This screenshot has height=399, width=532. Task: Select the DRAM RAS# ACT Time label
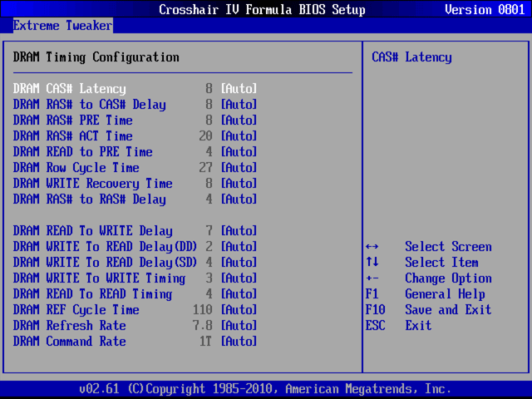point(73,136)
